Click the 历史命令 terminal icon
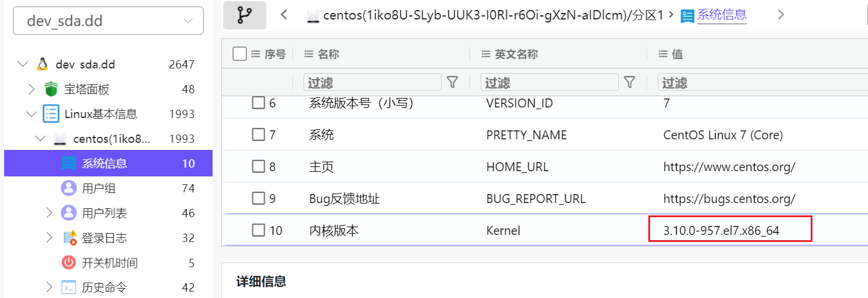Image resolution: width=868 pixels, height=298 pixels. pyautogui.click(x=69, y=287)
